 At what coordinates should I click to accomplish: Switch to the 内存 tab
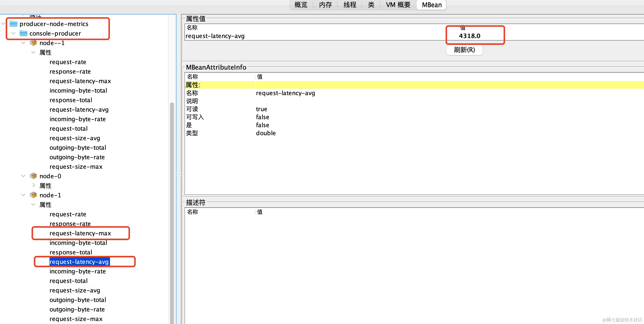tap(325, 5)
